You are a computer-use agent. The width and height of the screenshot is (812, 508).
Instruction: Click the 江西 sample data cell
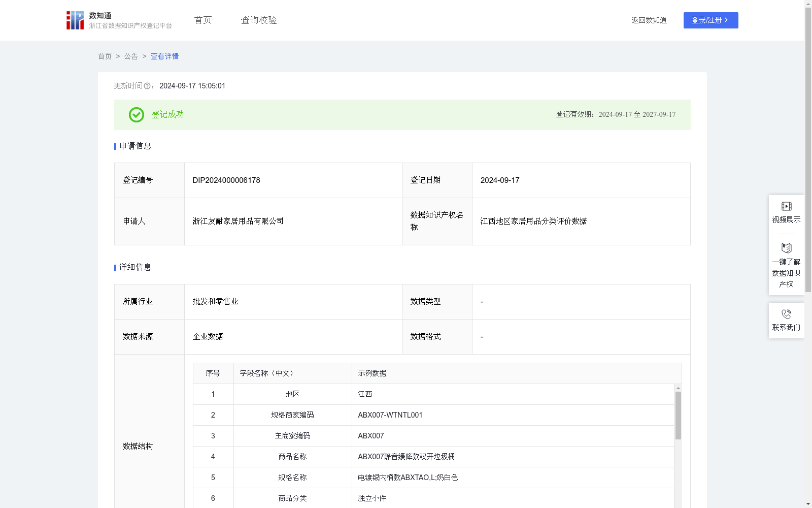(x=513, y=394)
